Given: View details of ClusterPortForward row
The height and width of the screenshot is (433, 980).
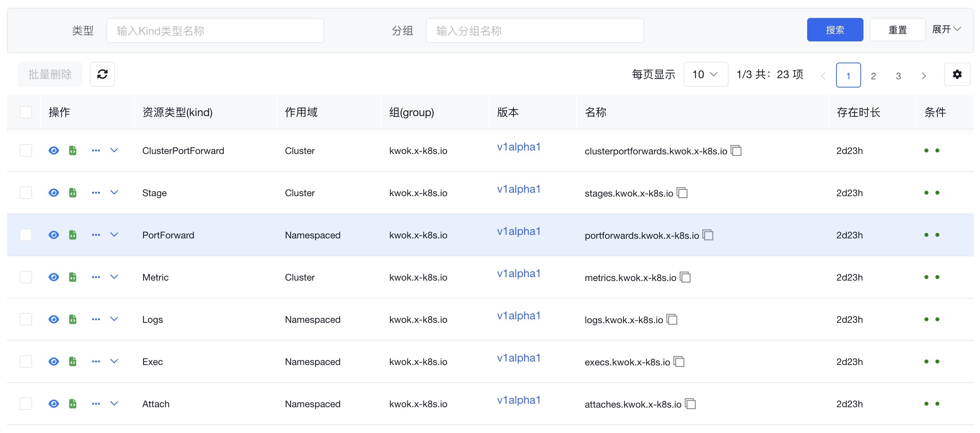Looking at the screenshot, I should click(x=54, y=150).
